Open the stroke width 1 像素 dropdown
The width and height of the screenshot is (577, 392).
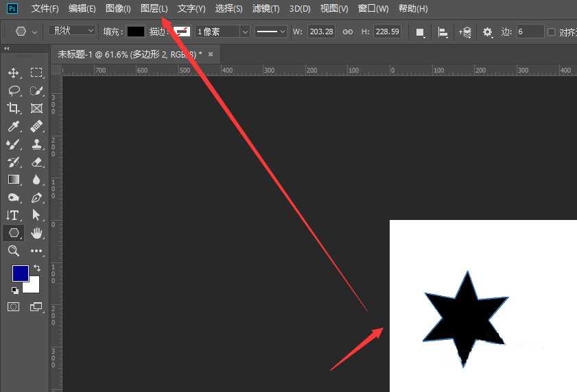(245, 32)
